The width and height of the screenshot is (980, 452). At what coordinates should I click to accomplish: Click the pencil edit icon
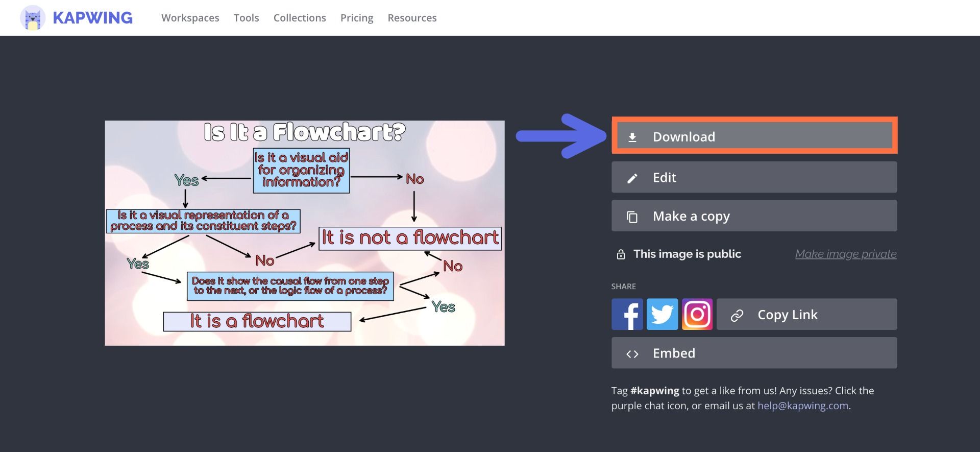click(632, 178)
